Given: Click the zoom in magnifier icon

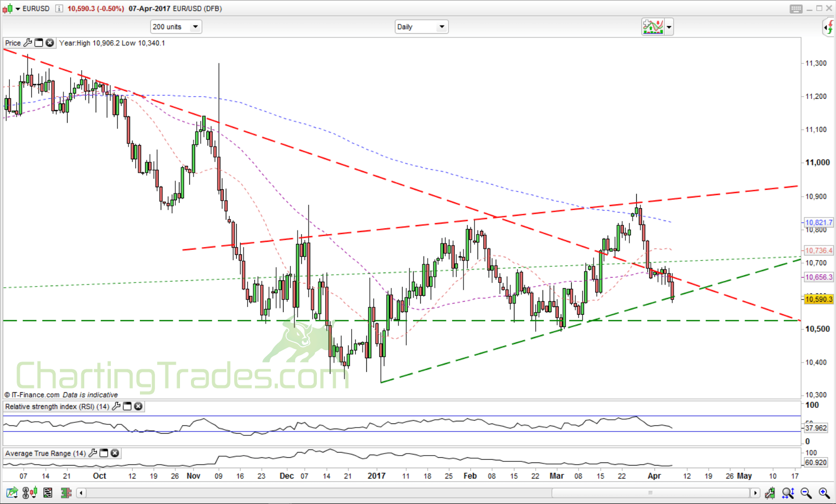Looking at the screenshot, I should (x=823, y=493).
